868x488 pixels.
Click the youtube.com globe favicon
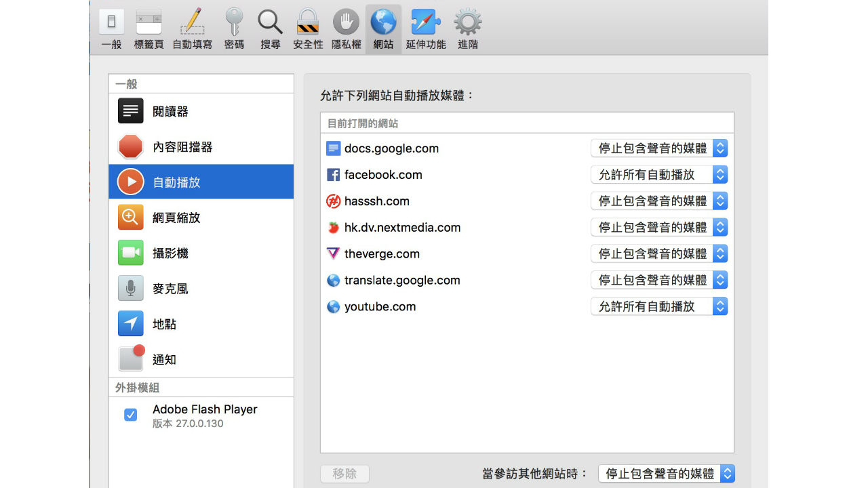click(x=333, y=306)
